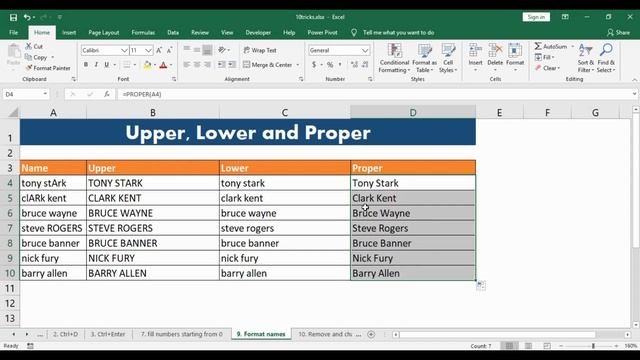640x360 pixels.
Task: Click the formula bar showing =PROPER(A4)
Action: [x=374, y=94]
